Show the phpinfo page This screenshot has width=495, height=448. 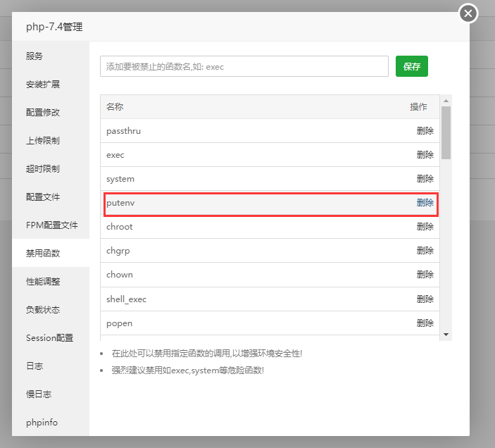(42, 423)
